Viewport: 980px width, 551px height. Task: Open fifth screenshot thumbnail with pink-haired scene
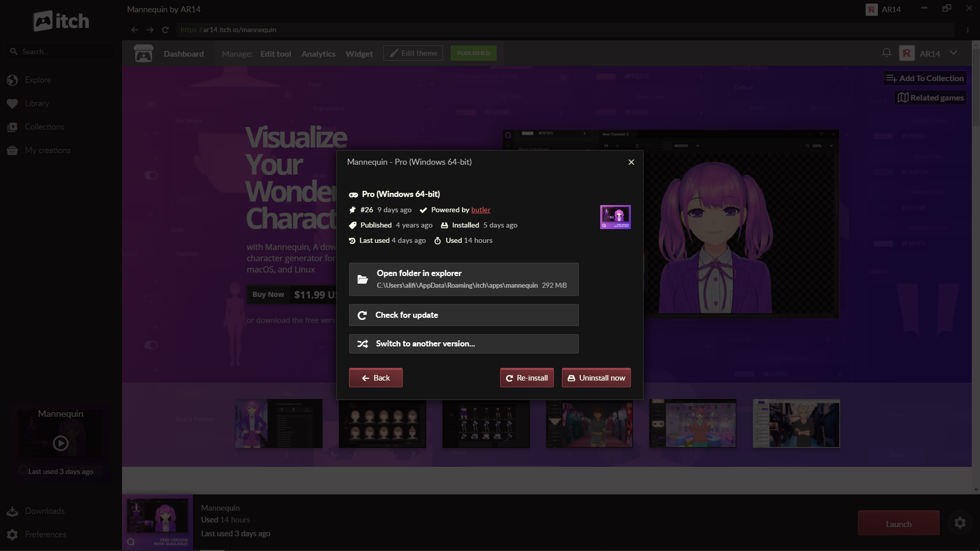(693, 423)
